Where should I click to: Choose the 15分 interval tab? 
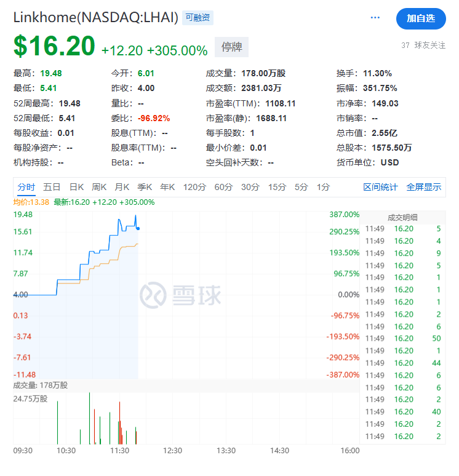277,187
